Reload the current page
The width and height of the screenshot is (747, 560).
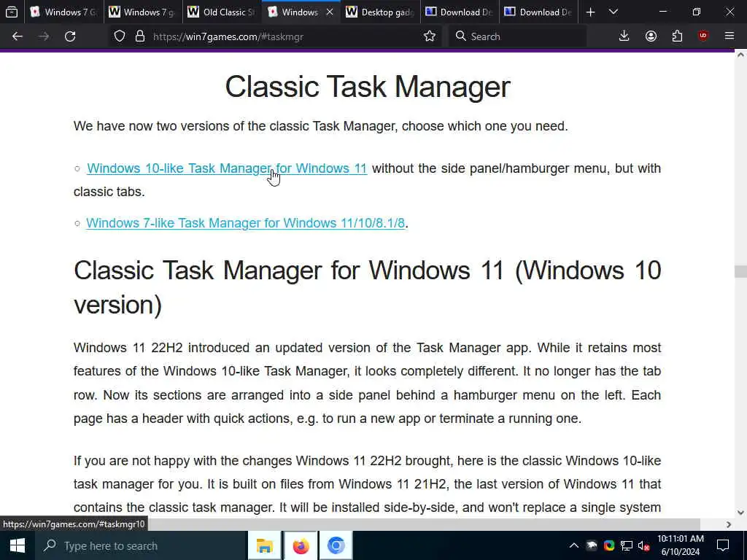pos(70,36)
